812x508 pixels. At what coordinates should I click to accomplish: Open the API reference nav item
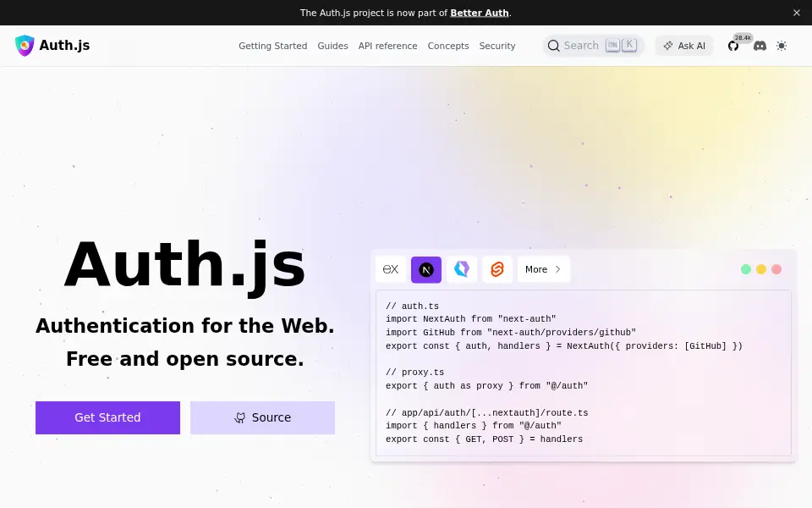point(388,46)
